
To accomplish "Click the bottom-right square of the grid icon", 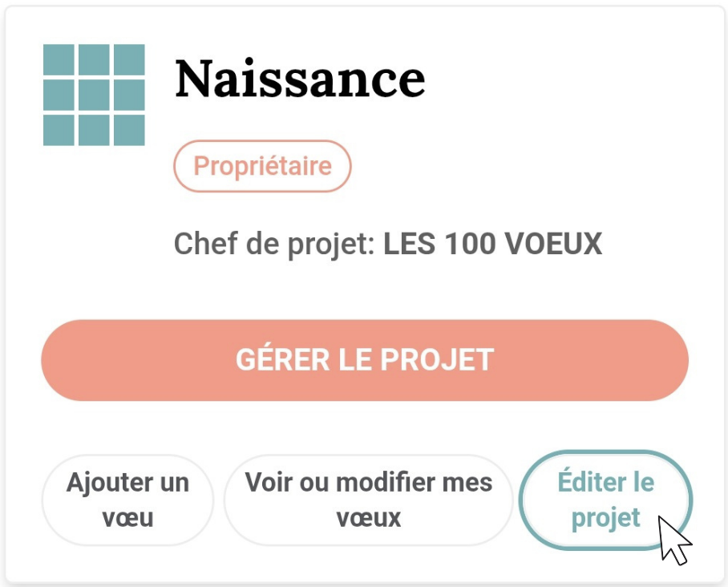I will pyautogui.click(x=129, y=130).
